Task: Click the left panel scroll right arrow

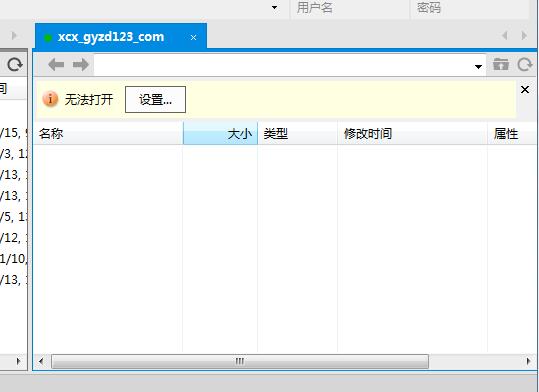Action: coord(18,361)
